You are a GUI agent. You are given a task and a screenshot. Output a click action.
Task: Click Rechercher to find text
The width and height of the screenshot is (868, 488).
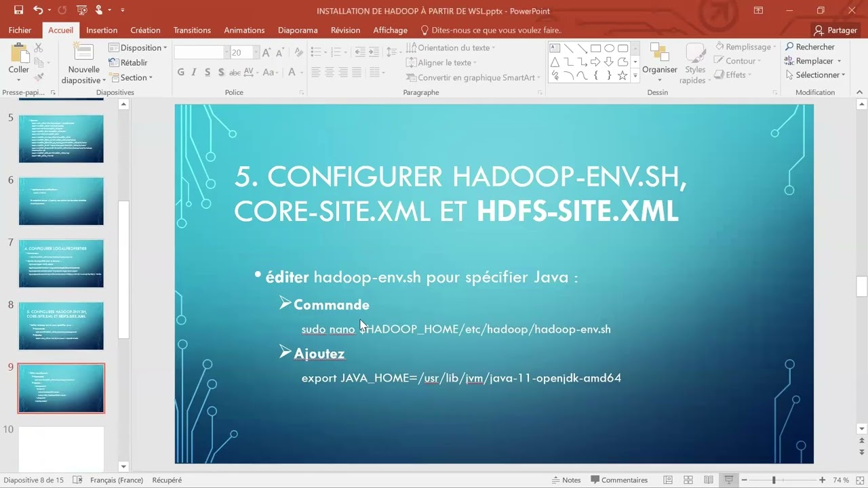810,47
